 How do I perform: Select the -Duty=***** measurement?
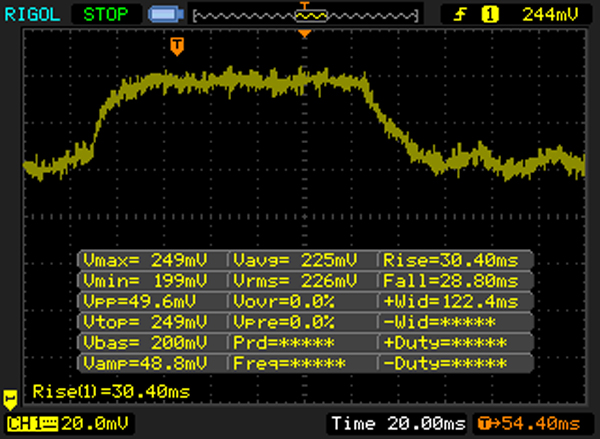pos(445,363)
